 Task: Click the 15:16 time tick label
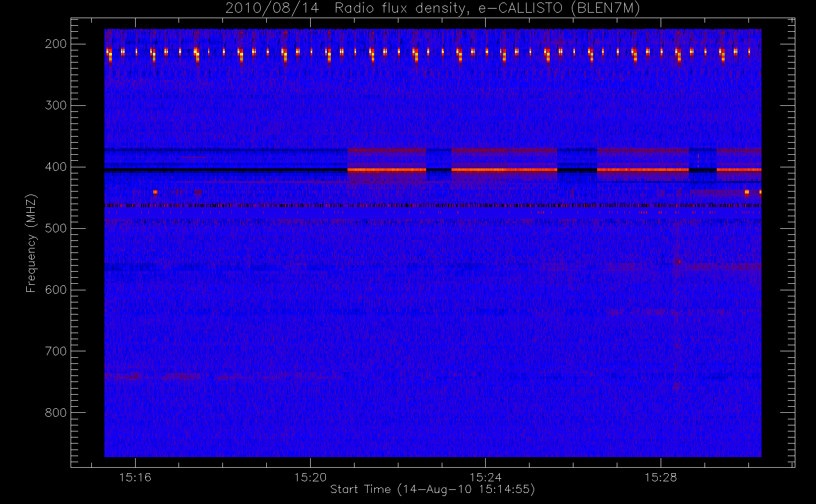tap(135, 477)
